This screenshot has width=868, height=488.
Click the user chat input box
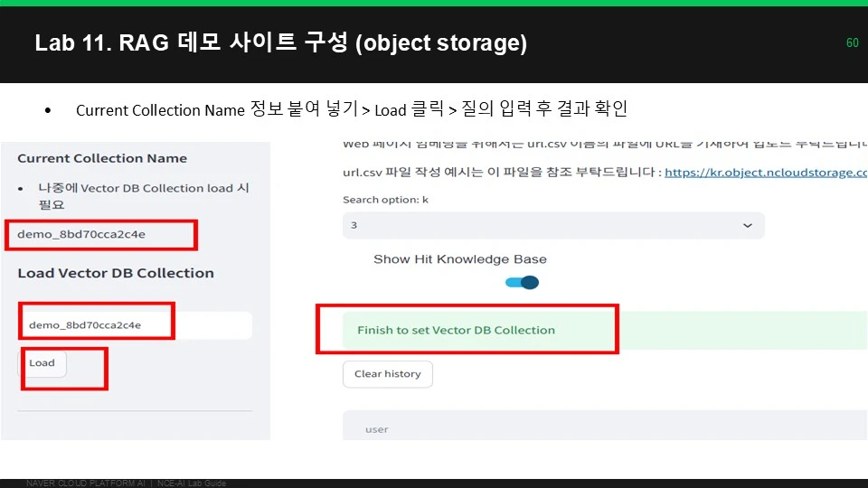pos(605,426)
